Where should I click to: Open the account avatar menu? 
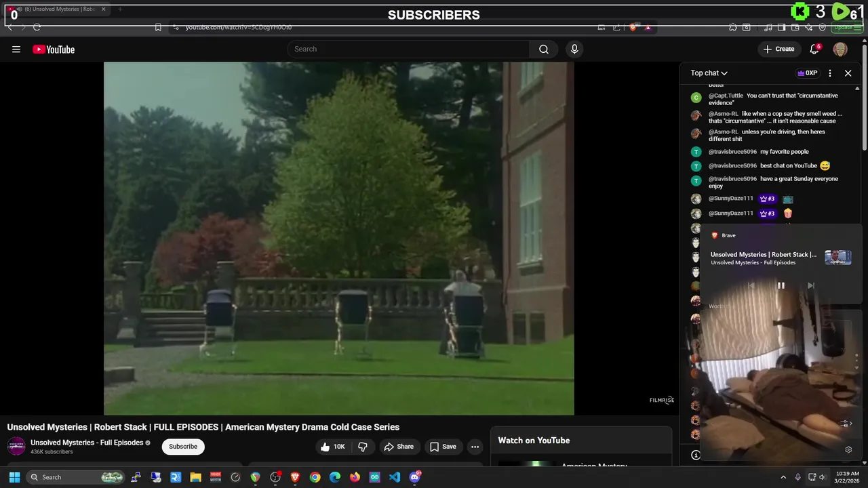tap(840, 49)
